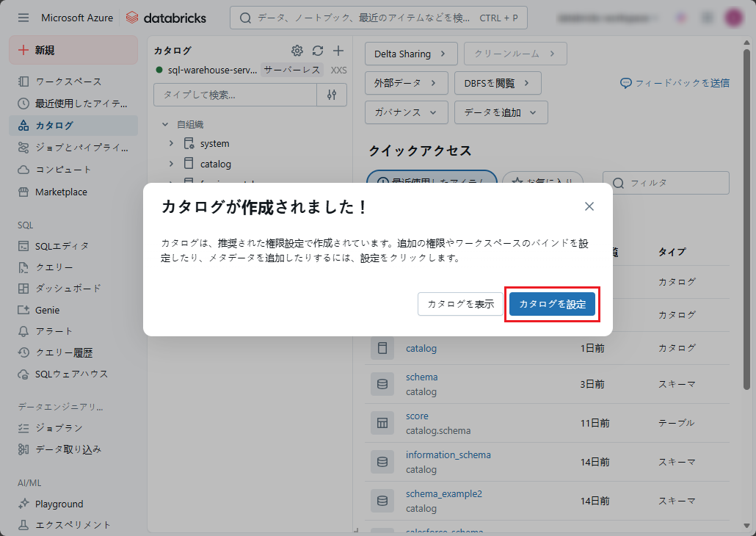Open the score table link
Viewport: 756px width, 536px height.
pyautogui.click(x=417, y=416)
